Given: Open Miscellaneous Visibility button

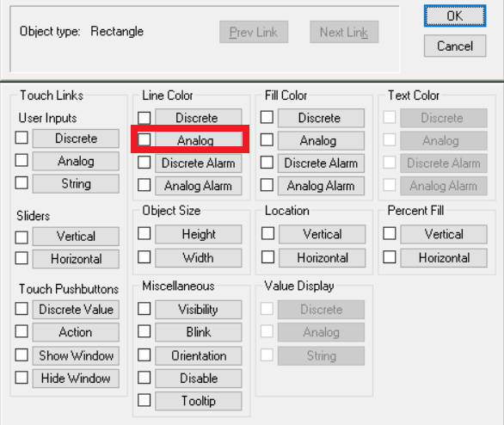Looking at the screenshot, I should coord(199,310).
